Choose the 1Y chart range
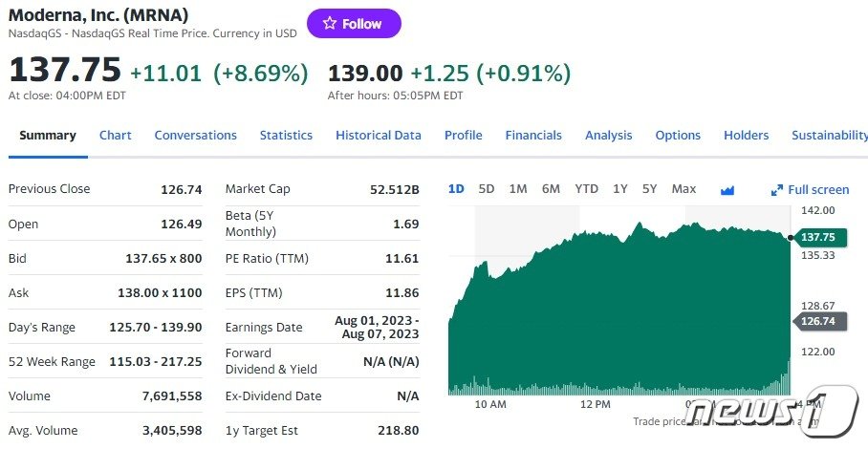This screenshot has width=868, height=449. [620, 189]
